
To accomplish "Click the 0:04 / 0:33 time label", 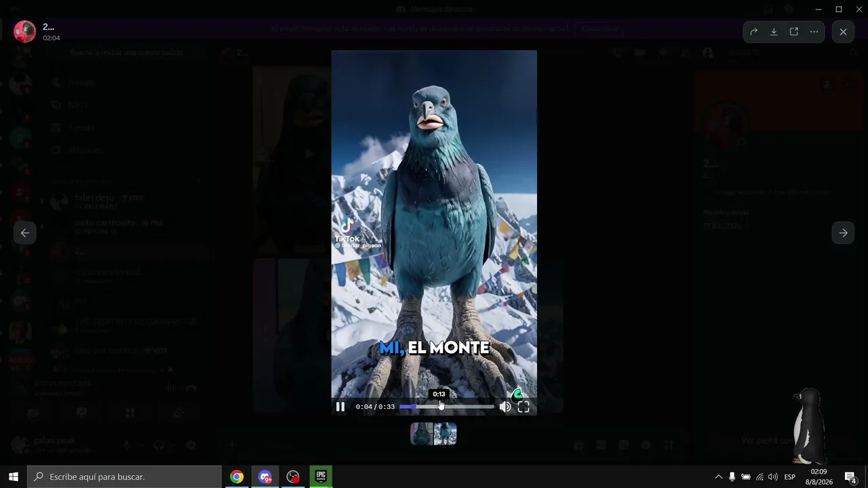I will 375,407.
